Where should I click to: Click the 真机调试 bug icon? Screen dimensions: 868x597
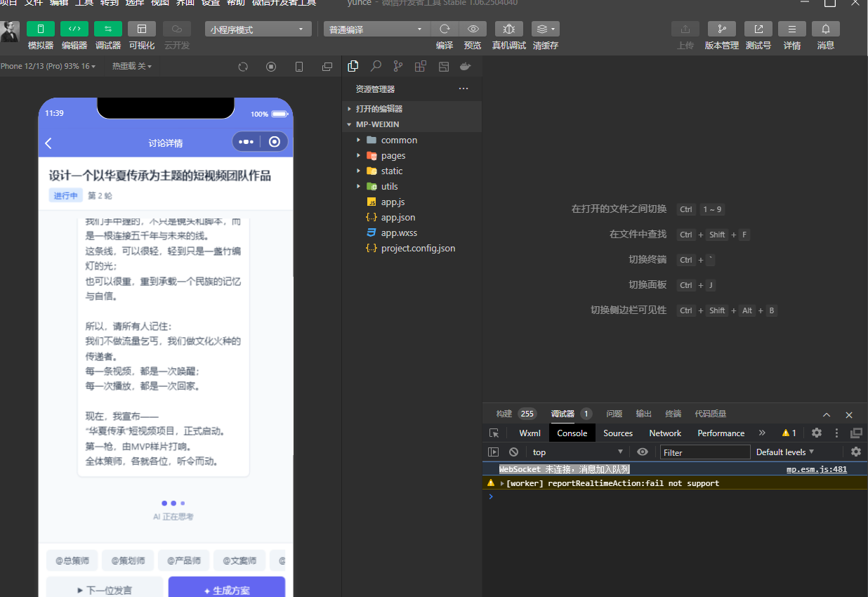509,29
